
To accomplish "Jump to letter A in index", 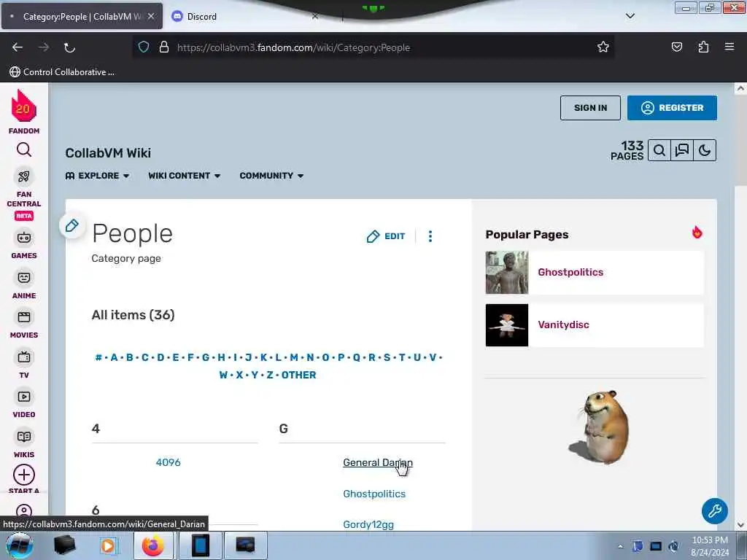I will (114, 357).
